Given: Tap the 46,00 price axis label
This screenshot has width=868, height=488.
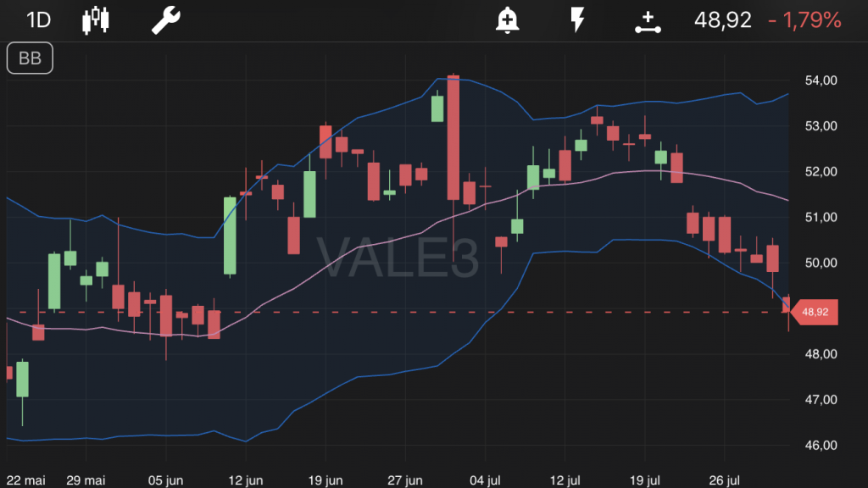Looking at the screenshot, I should click(821, 446).
